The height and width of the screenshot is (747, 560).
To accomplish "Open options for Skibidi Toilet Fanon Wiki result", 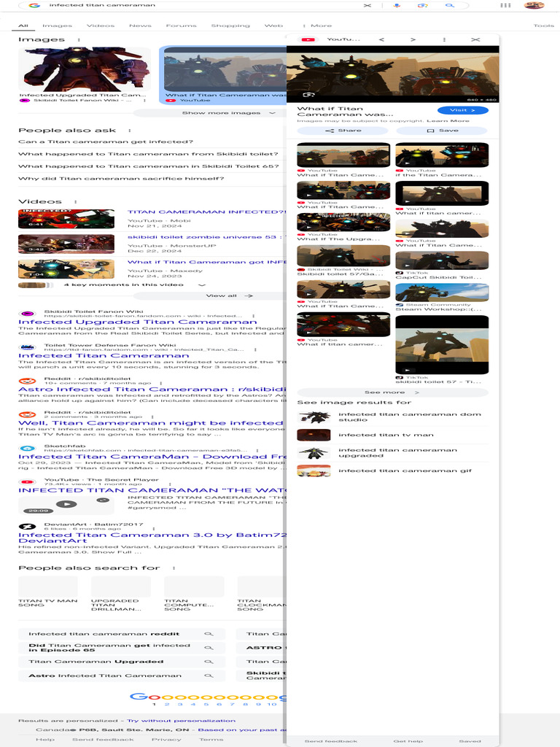I will tap(253, 316).
